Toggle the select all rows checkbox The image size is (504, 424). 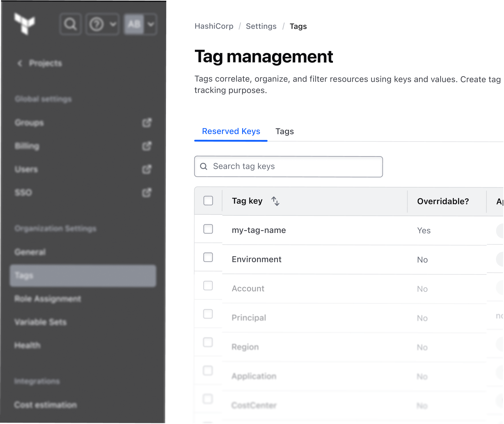click(208, 201)
